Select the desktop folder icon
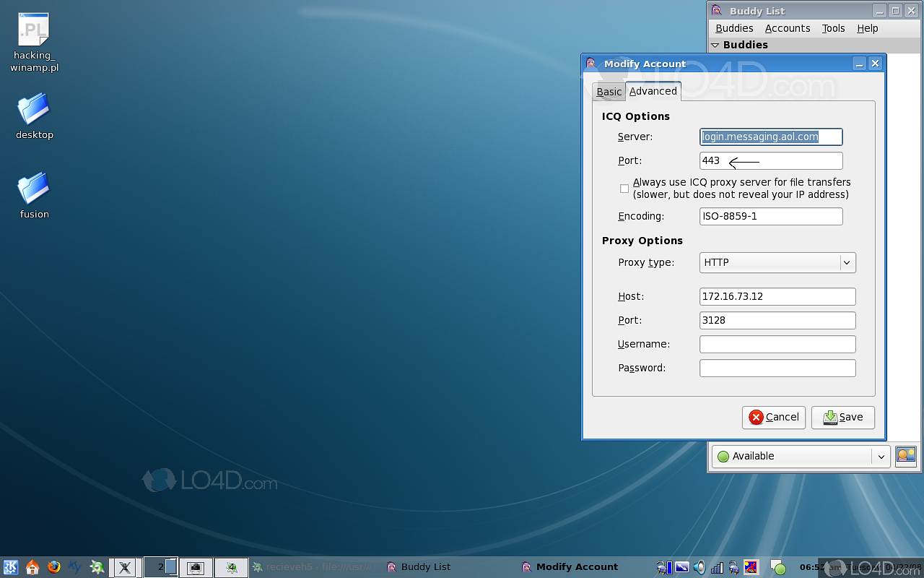924x578 pixels. 34,116
